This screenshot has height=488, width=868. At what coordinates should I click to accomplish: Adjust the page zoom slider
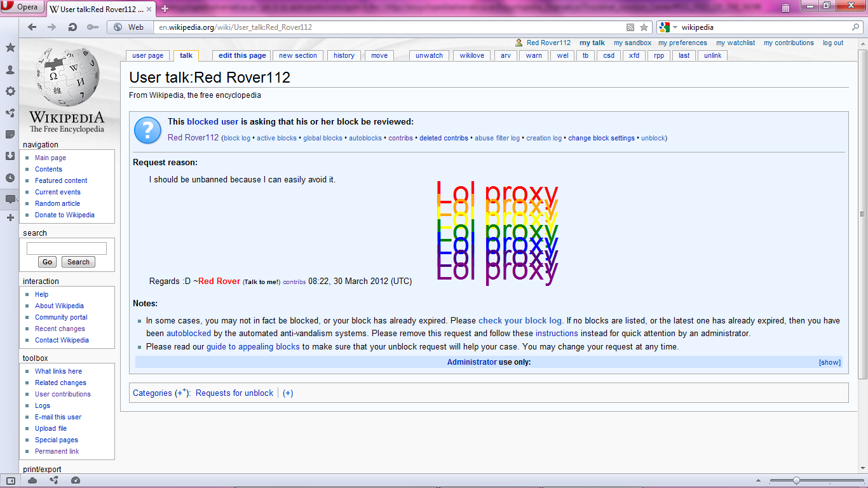point(796,481)
